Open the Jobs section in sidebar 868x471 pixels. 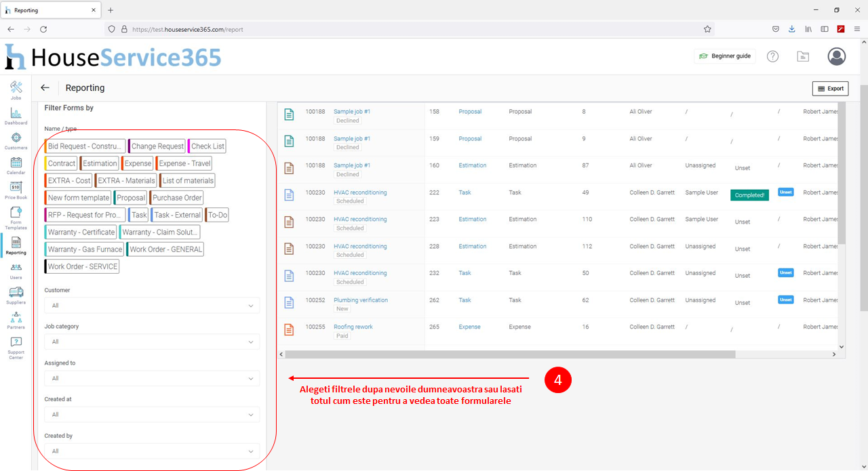click(16, 90)
